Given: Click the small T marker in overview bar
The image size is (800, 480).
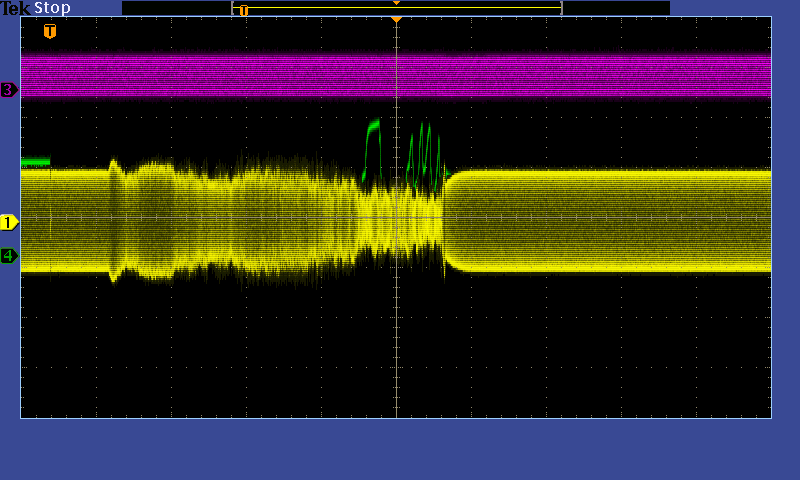Looking at the screenshot, I should (243, 10).
